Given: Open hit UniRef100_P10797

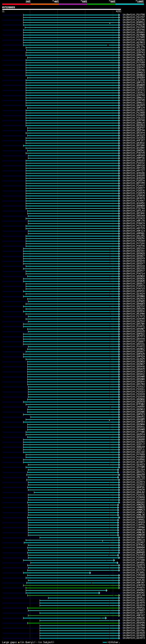Looking at the screenshot, I should 134,17.
